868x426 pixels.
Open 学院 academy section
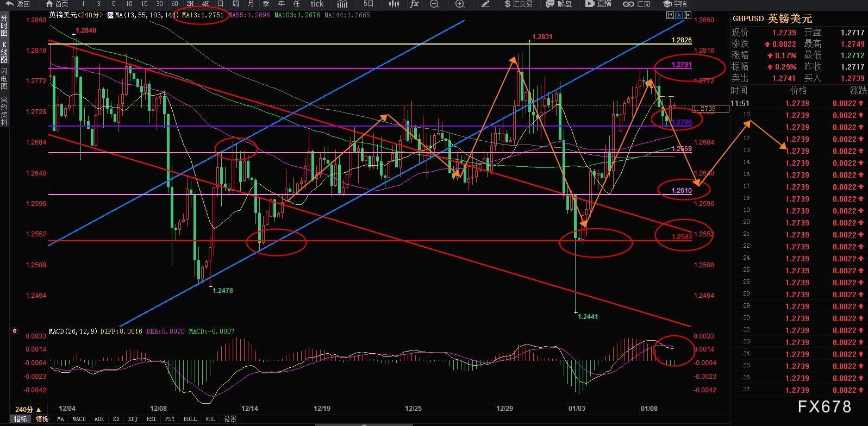tap(675, 4)
